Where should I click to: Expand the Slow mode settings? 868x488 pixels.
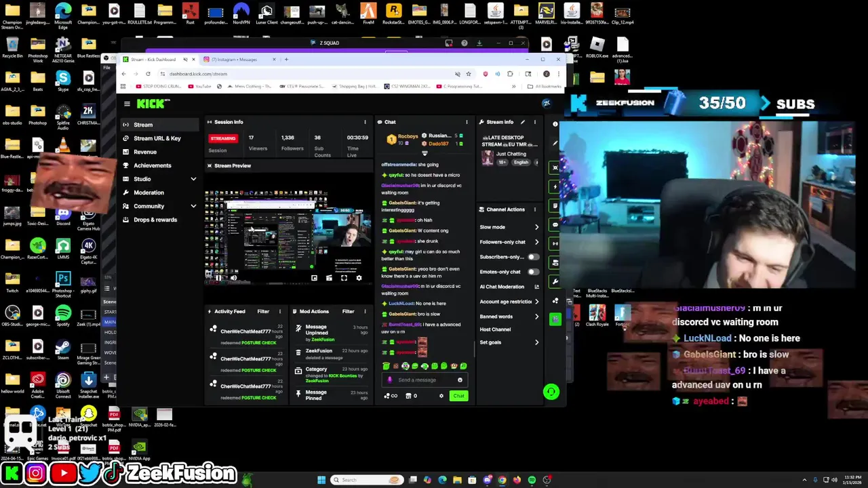(x=536, y=227)
